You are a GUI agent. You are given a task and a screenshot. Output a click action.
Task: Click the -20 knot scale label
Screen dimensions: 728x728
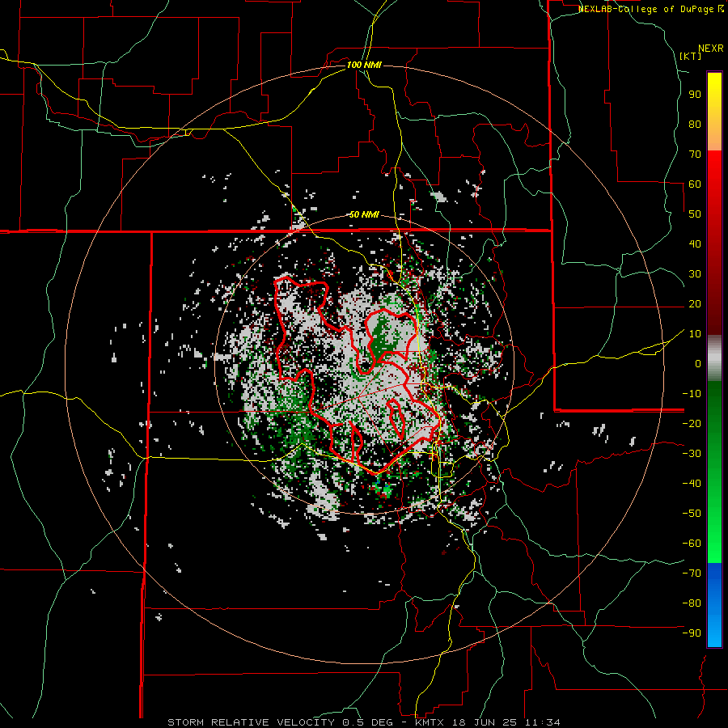pyautogui.click(x=692, y=424)
